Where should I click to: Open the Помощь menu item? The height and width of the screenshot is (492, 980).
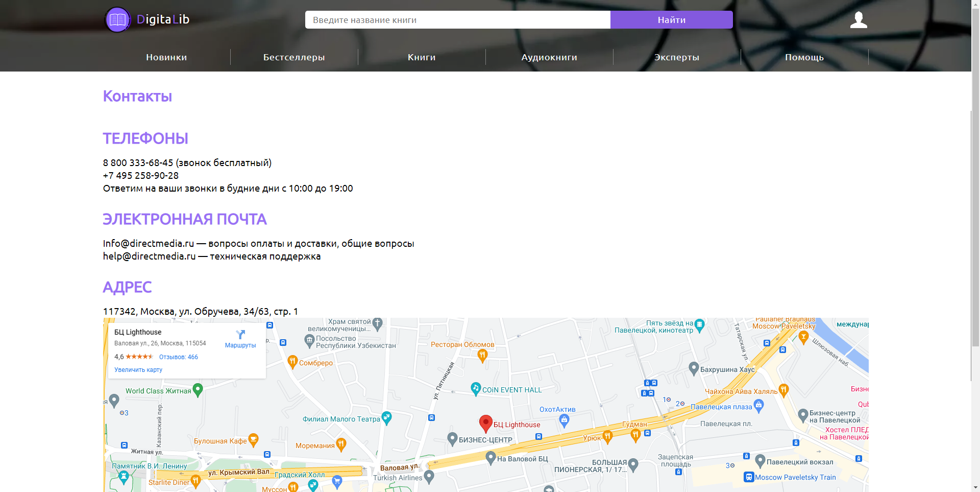coord(804,57)
